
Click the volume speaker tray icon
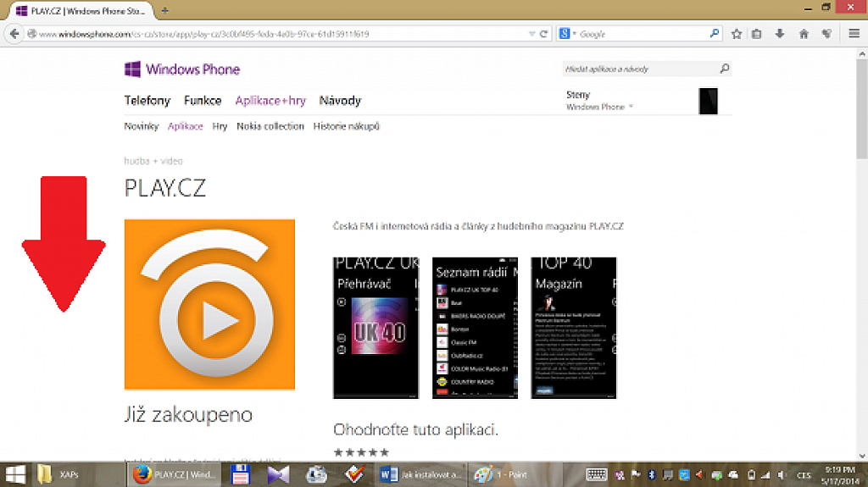click(781, 475)
